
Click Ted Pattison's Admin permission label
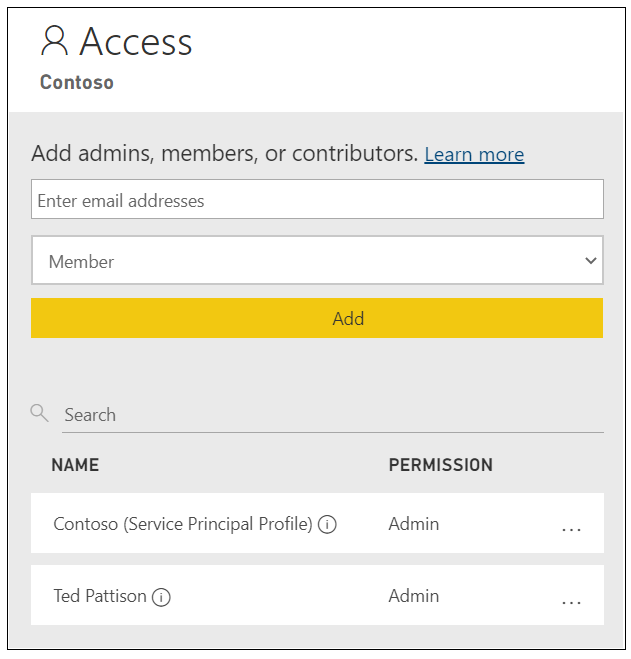pyautogui.click(x=413, y=596)
